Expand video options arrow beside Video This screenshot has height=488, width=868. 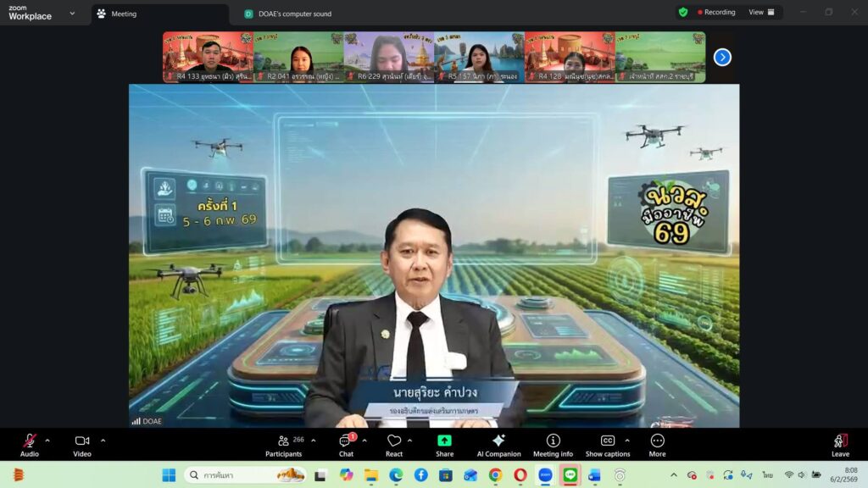103,441
